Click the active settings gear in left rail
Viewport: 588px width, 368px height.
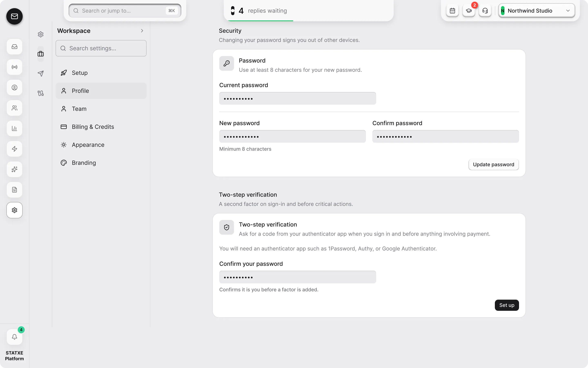click(14, 210)
